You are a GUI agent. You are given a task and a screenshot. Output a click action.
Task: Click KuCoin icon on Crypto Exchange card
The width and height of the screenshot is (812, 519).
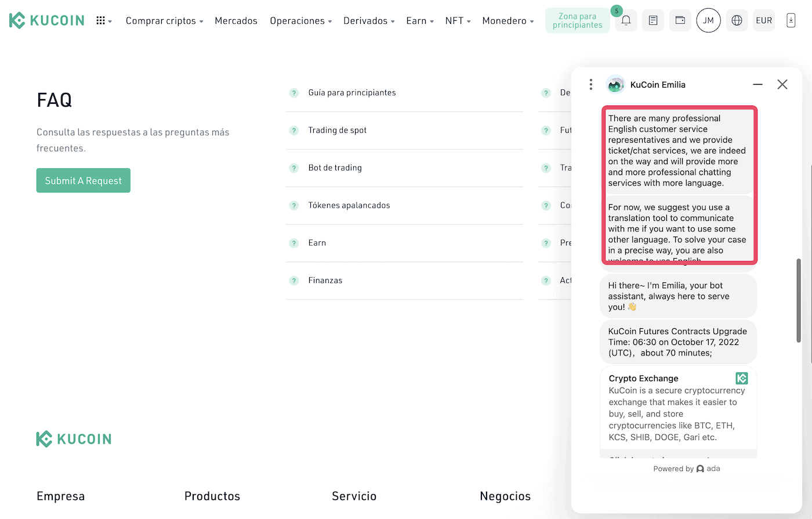(742, 379)
